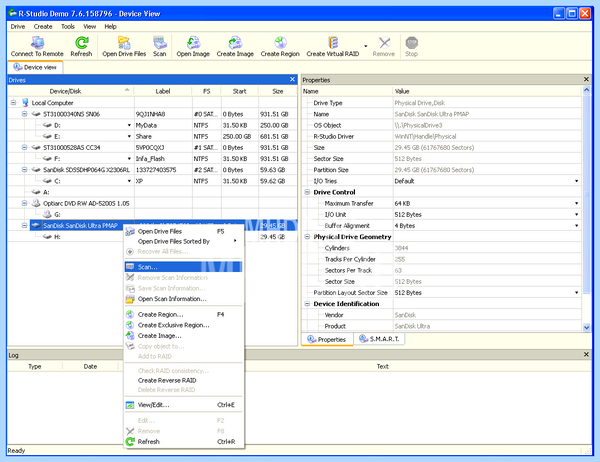Open the I/O Tries value dropdown
This screenshot has height=462, width=600.
click(x=576, y=181)
